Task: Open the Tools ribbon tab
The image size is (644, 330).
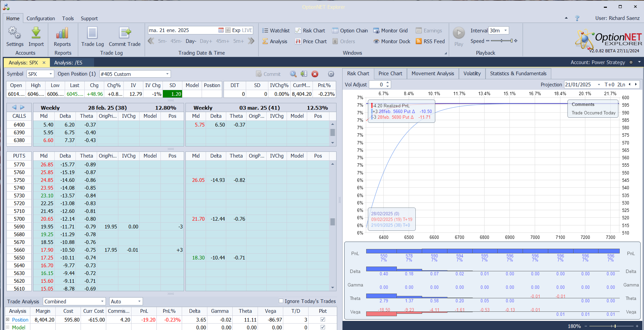Action: [68, 19]
